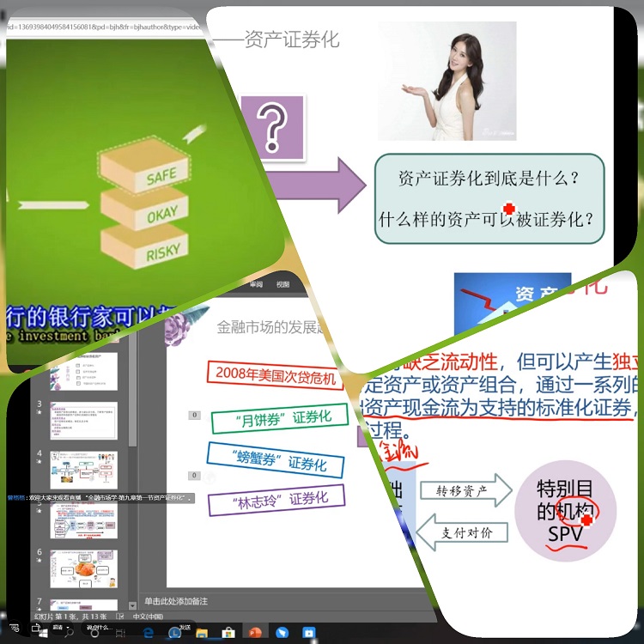Open PowerPoint from the taskbar

pos(254,633)
